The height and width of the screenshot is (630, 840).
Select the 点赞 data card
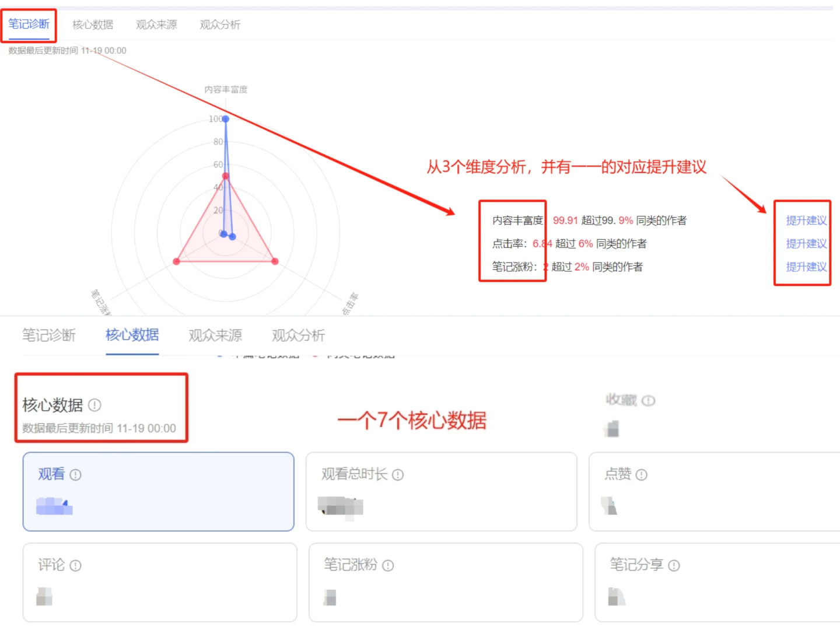[x=715, y=492]
